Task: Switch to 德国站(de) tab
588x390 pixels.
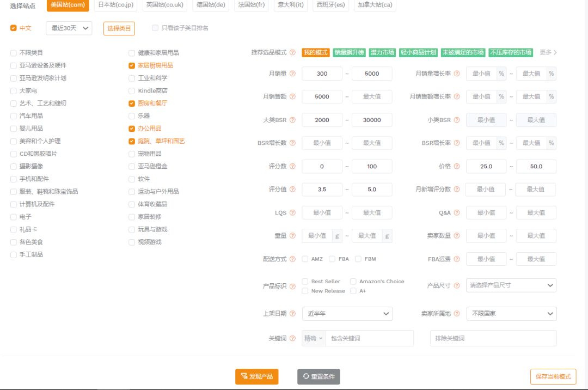Action: (x=211, y=5)
